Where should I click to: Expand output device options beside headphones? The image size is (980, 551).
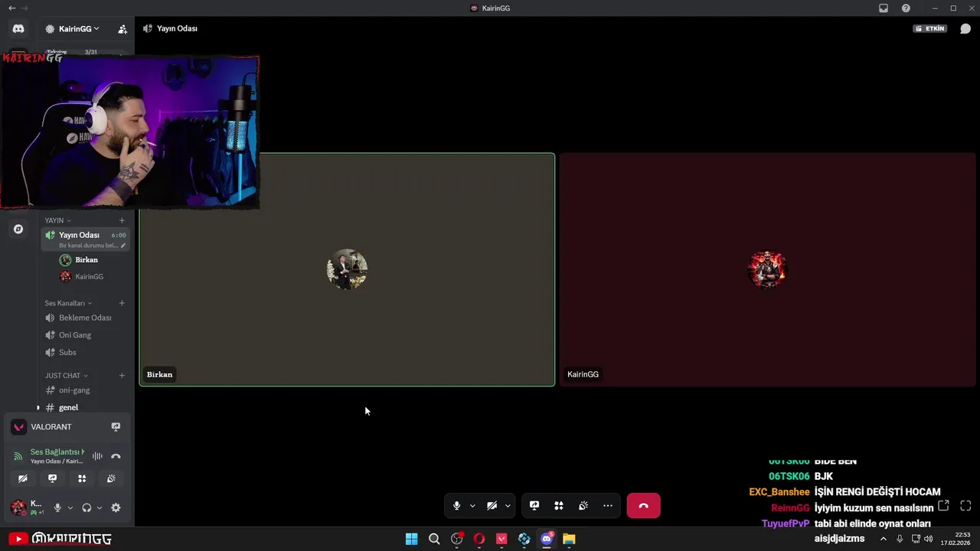[100, 507]
